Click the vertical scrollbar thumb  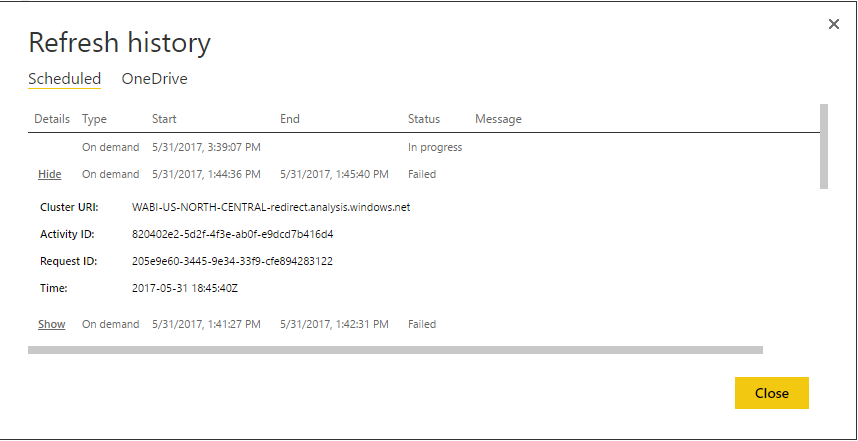[x=824, y=146]
